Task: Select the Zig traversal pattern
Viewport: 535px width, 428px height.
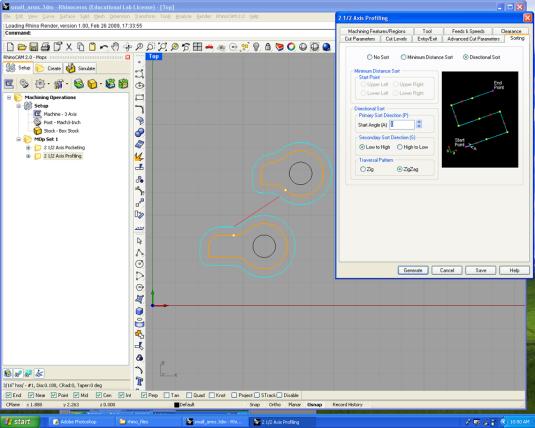Action: coord(363,169)
